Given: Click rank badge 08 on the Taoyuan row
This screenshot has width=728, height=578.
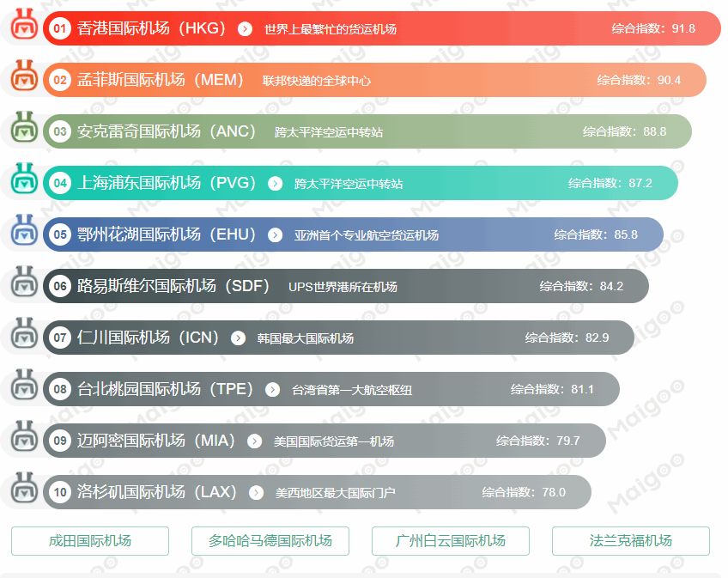Looking at the screenshot, I should tap(60, 389).
